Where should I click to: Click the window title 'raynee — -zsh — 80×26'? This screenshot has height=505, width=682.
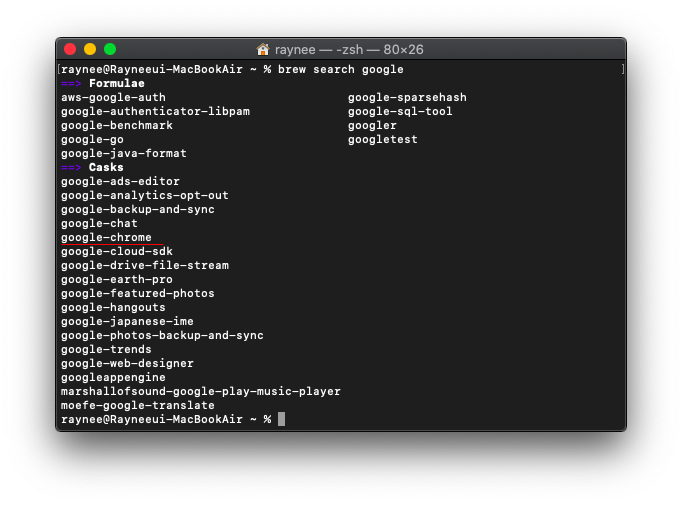pos(349,50)
